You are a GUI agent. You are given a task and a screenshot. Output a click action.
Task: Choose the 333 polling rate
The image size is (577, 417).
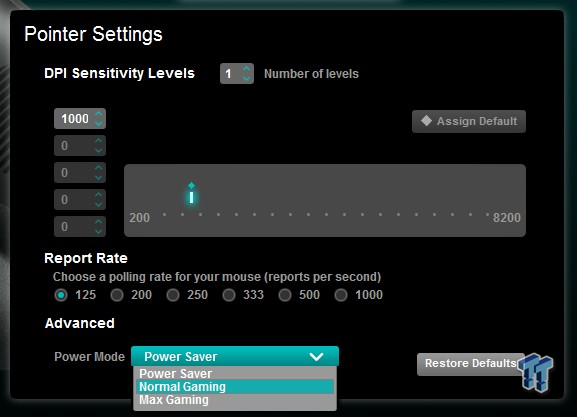pos(229,295)
